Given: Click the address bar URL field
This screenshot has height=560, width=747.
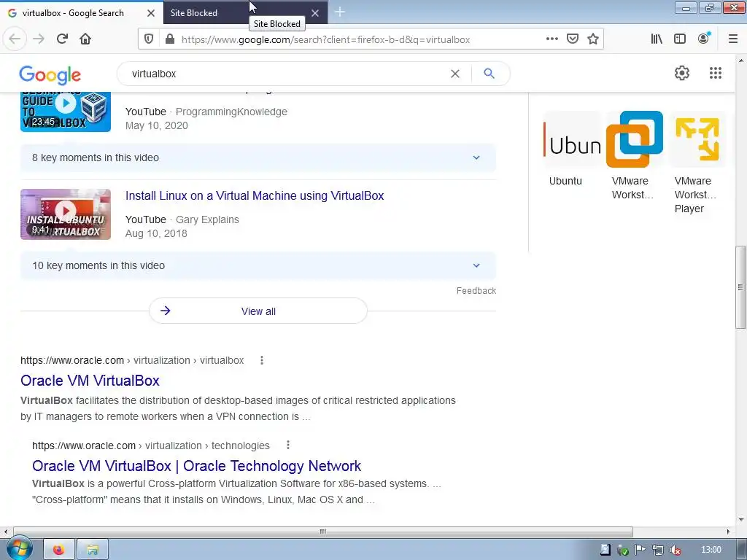Looking at the screenshot, I should tap(360, 39).
